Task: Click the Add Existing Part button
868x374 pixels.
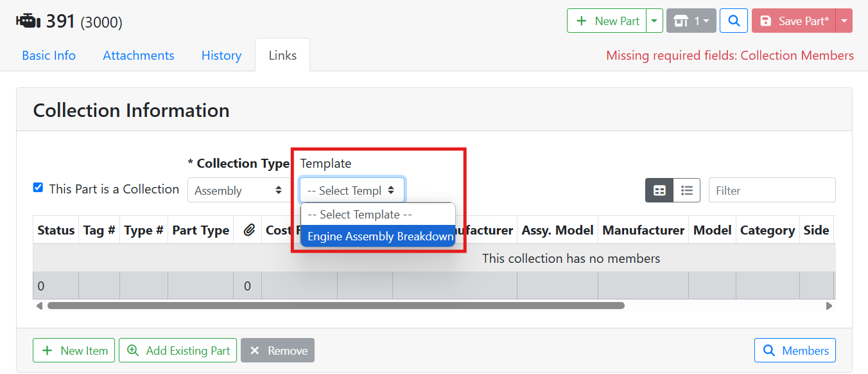Action: [x=178, y=350]
